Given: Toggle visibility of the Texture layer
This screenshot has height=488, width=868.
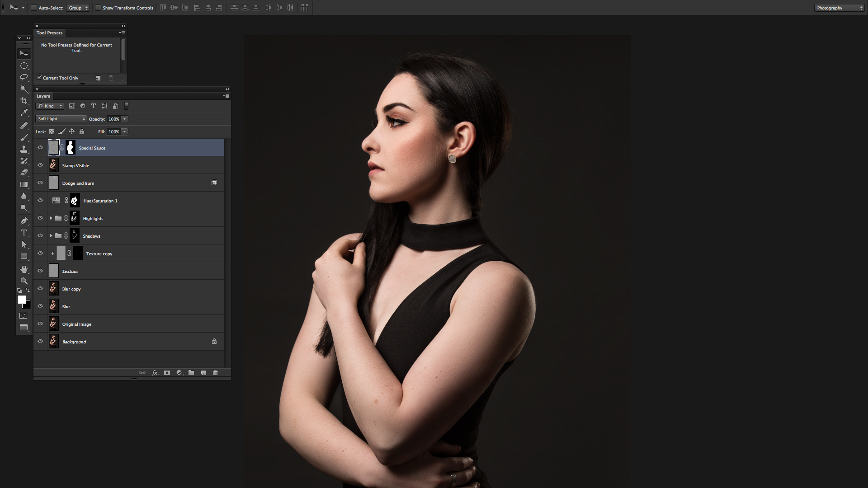Looking at the screenshot, I should pyautogui.click(x=40, y=271).
